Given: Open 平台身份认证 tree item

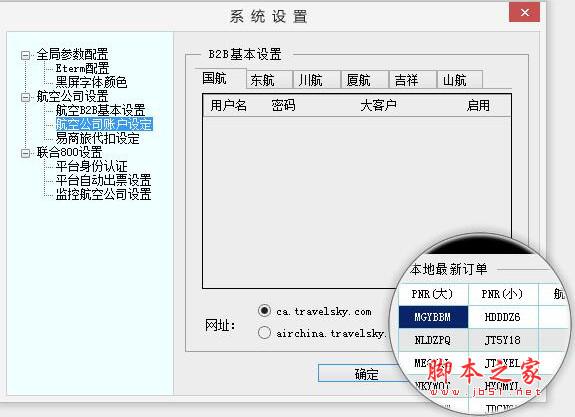Looking at the screenshot, I should point(91,167).
